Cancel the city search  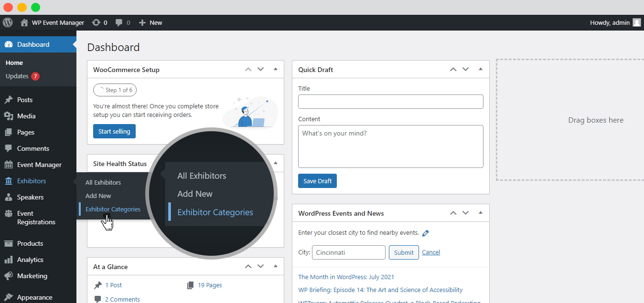pos(431,252)
